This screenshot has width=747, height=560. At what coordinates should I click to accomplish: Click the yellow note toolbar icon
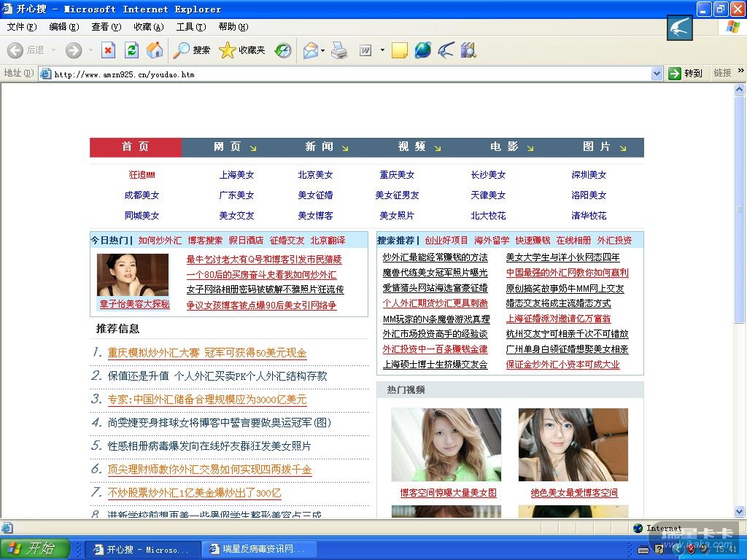(x=399, y=50)
